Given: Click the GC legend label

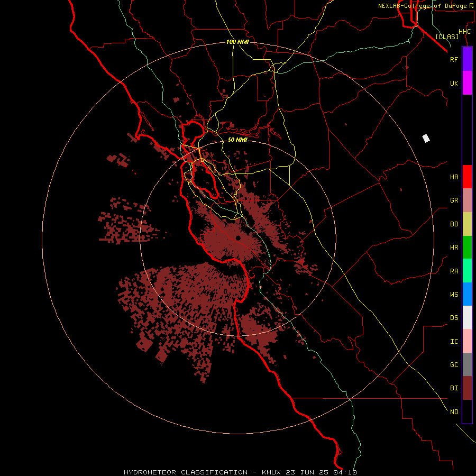Looking at the screenshot, I should (454, 365).
